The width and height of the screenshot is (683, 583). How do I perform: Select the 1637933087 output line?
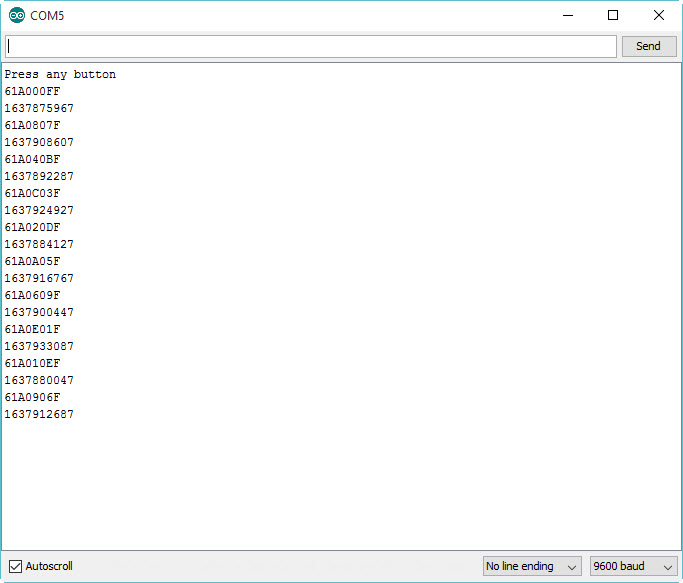39,346
